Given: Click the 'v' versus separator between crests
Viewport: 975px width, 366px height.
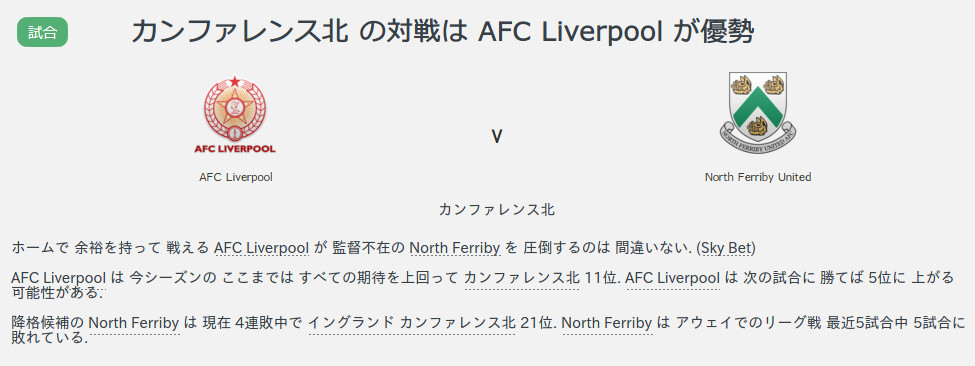Looking at the screenshot, I should tap(496, 136).
